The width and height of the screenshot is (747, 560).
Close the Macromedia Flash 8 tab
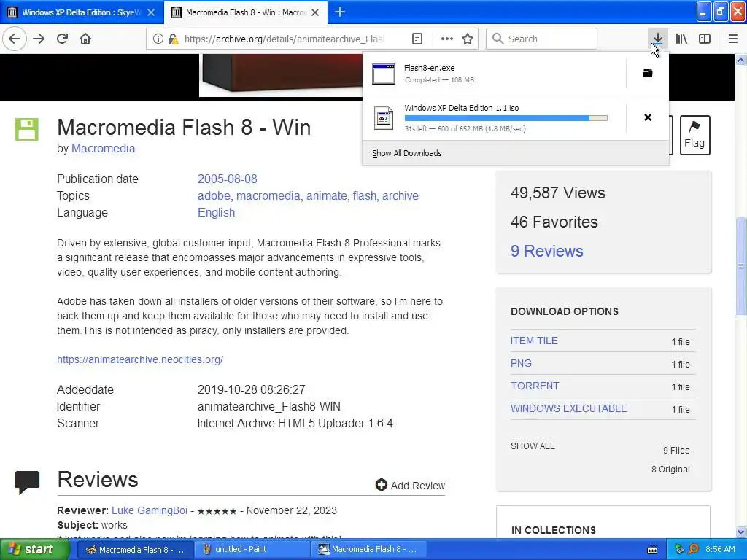(315, 12)
